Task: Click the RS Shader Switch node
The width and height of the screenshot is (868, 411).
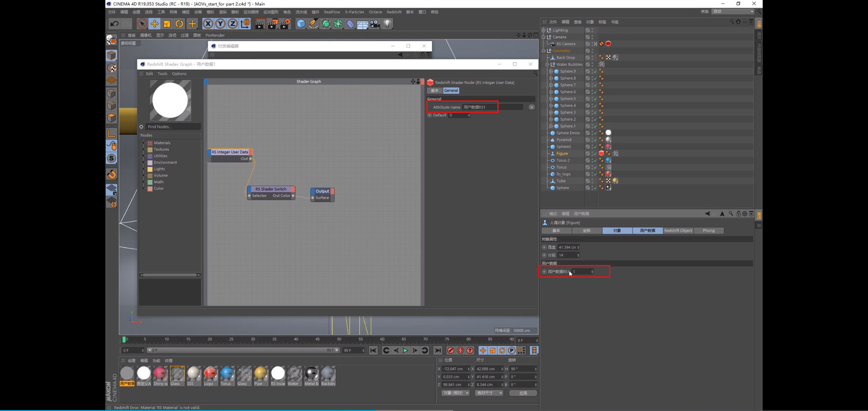Action: (x=271, y=192)
